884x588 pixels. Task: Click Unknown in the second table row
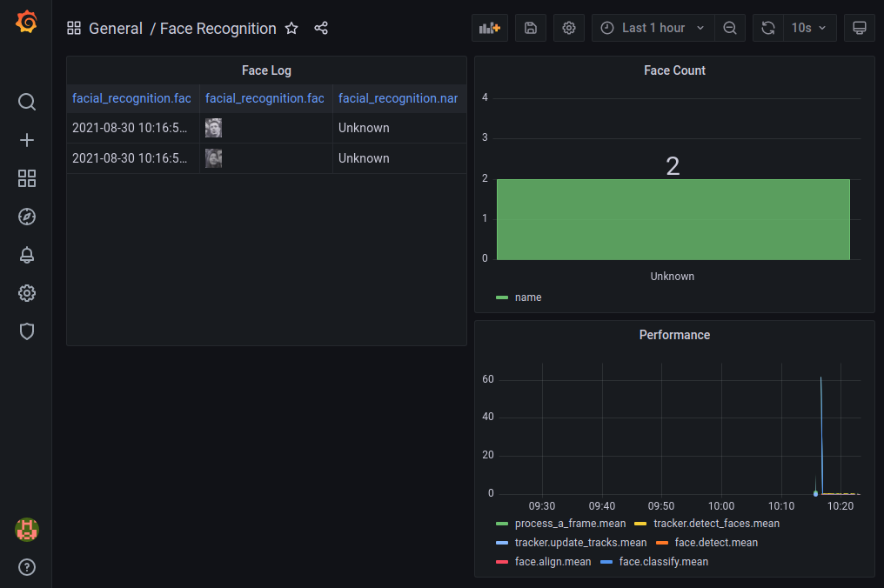point(364,158)
